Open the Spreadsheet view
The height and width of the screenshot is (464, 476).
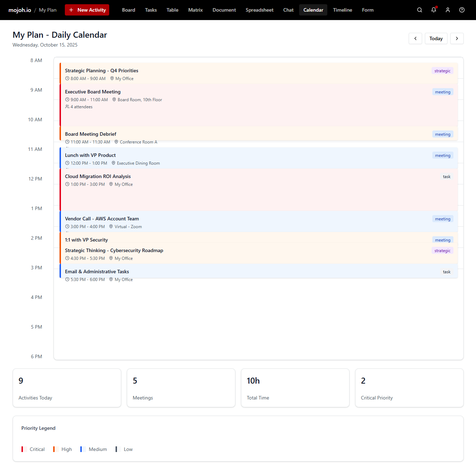pos(259,10)
